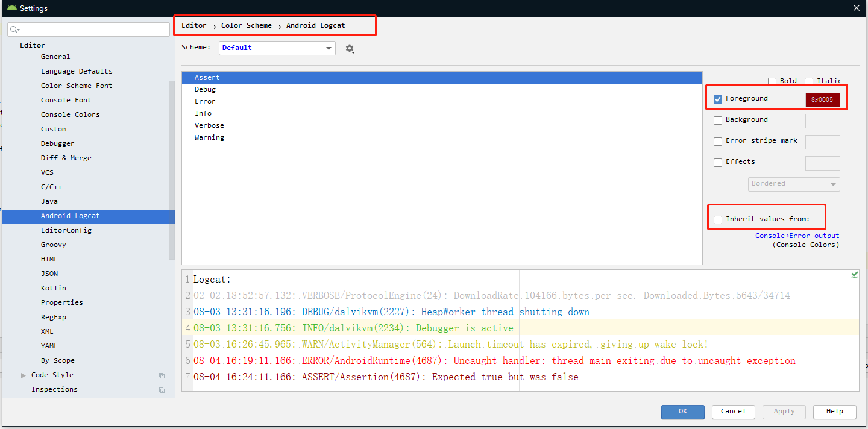This screenshot has height=429, width=868.
Task: Click the Foreground color swatch 8F0005
Action: (822, 100)
